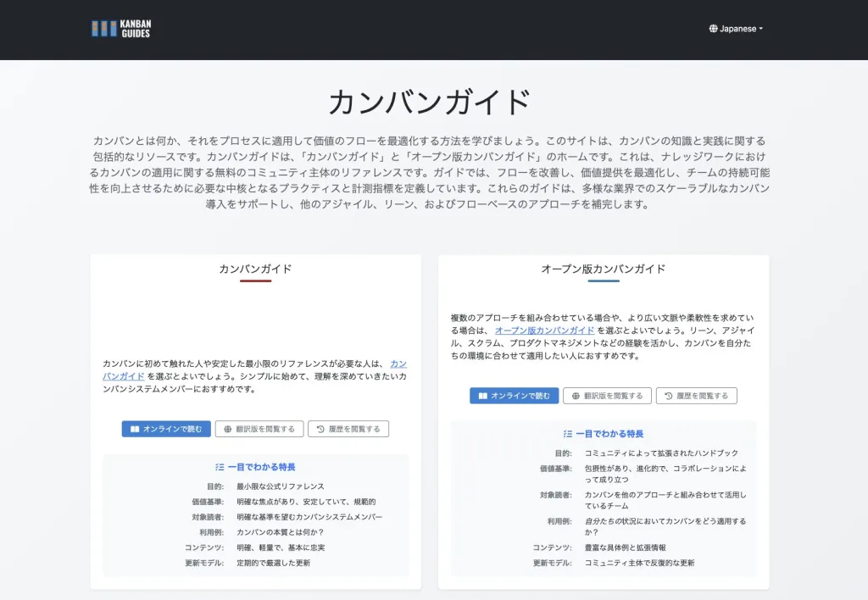Click 翻訳版を閲覧する in the オープン版 card

tap(607, 396)
